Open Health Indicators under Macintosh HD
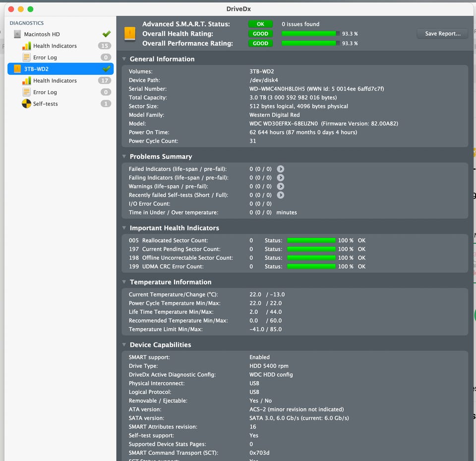 [60, 46]
